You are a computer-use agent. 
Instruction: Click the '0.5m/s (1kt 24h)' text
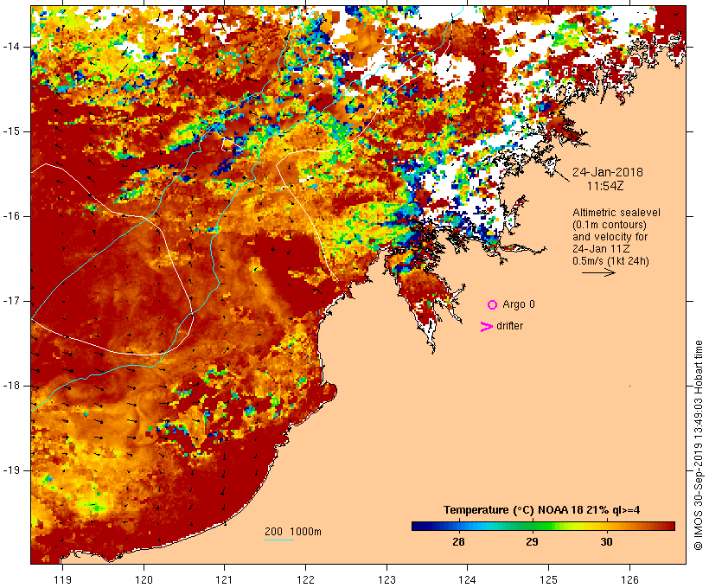[610, 261]
